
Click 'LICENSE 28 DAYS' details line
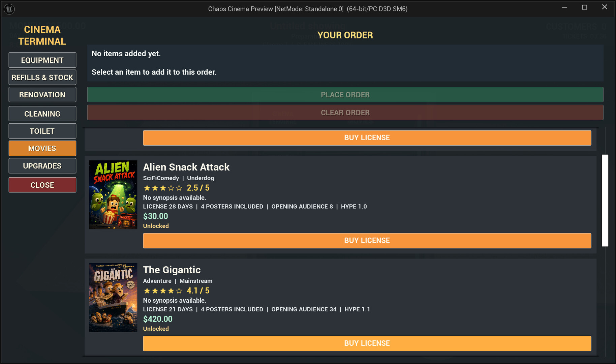(x=255, y=206)
